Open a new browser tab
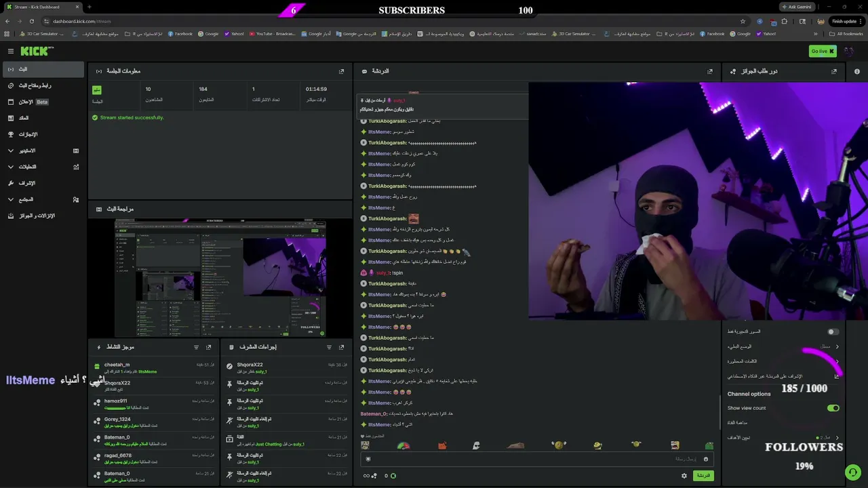Viewport: 868px width, 488px height. 89,7
